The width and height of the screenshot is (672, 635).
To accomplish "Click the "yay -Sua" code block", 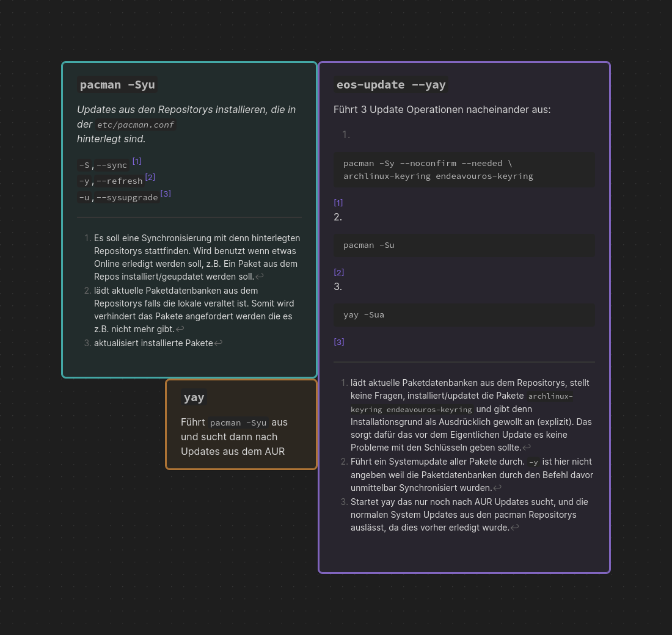I will coord(464,315).
